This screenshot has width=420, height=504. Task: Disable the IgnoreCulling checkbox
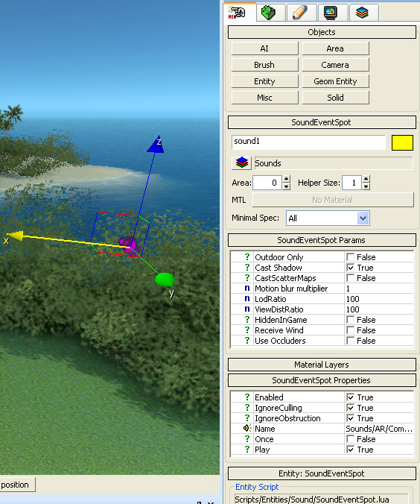350,408
